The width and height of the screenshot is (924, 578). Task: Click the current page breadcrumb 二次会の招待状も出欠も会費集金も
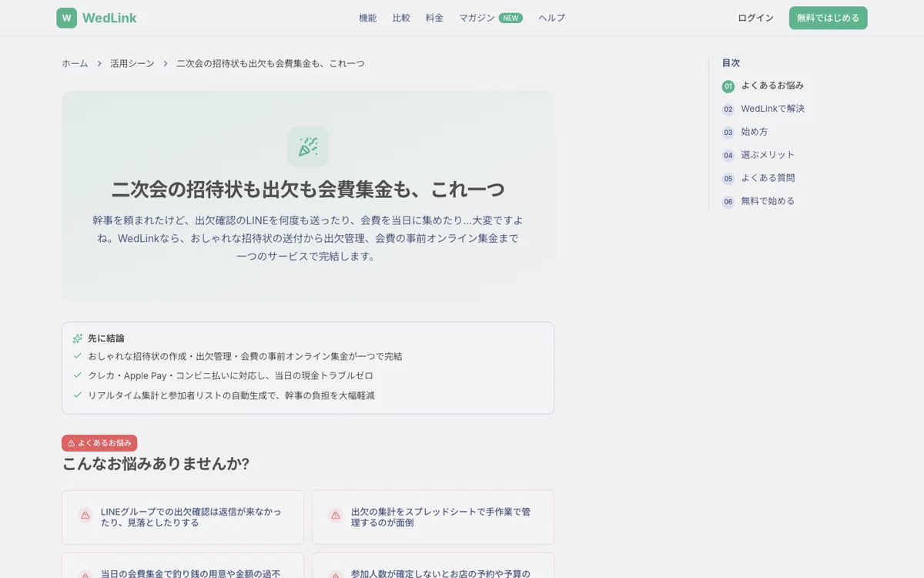pos(270,63)
